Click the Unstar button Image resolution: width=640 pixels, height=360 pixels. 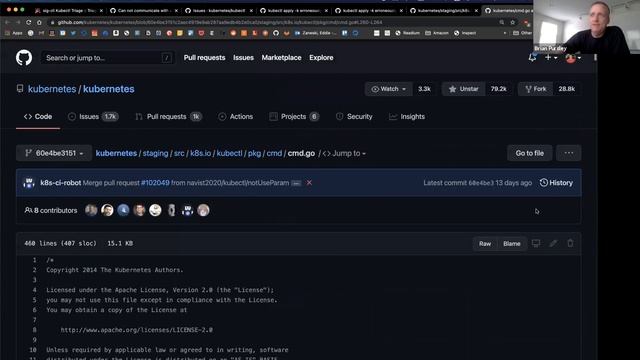point(463,89)
